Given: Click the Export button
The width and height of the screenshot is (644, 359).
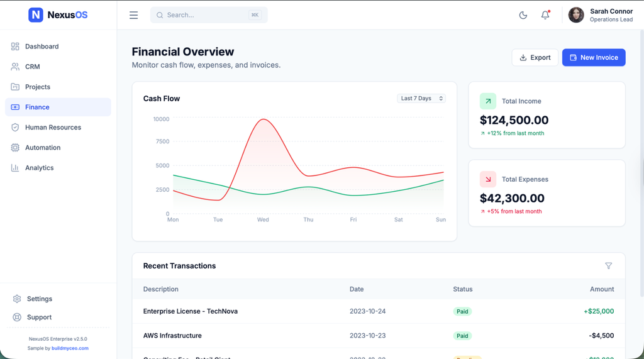Looking at the screenshot, I should pyautogui.click(x=535, y=57).
